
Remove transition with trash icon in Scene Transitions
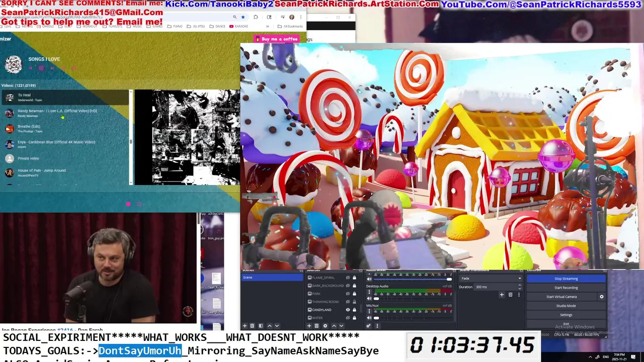click(510, 295)
